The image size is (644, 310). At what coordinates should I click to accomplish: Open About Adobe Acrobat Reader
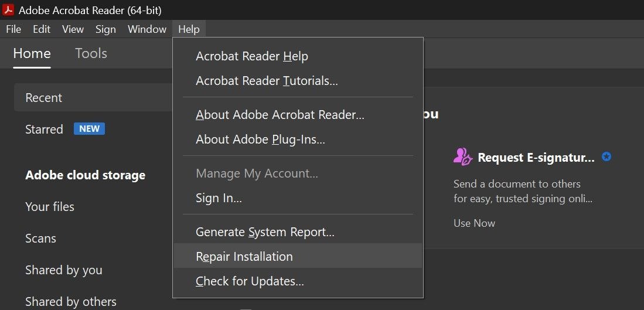[280, 115]
